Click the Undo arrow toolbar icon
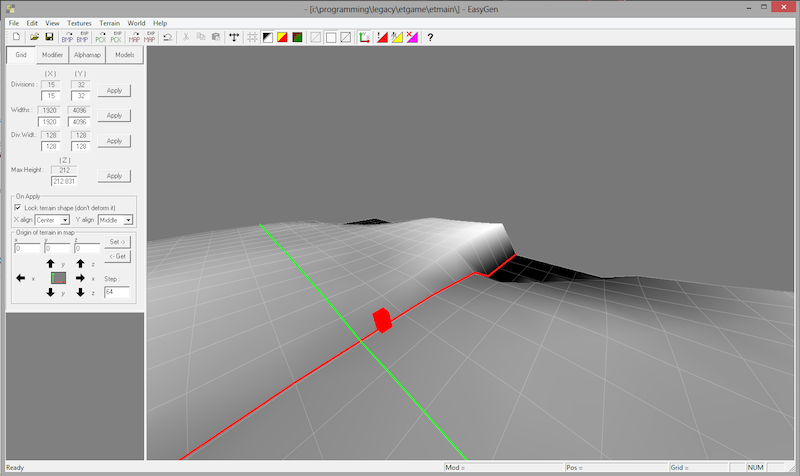This screenshot has width=800, height=476. coord(167,37)
